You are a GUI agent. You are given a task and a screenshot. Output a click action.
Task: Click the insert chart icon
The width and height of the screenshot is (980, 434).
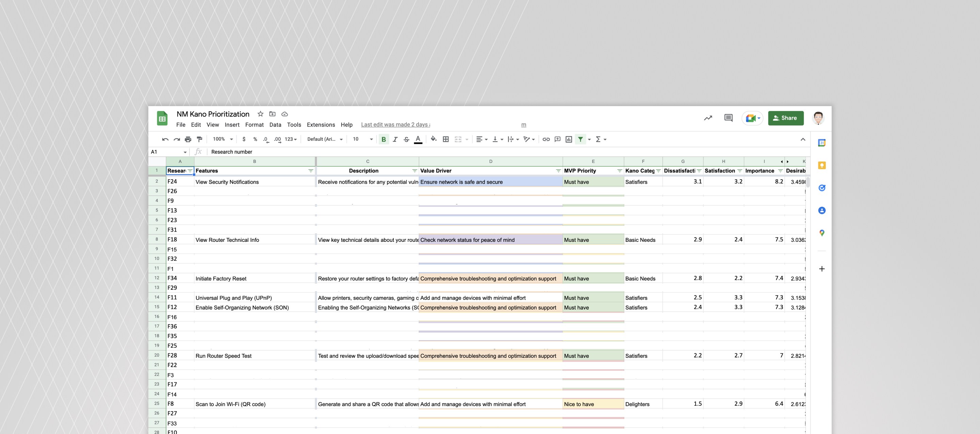(x=569, y=139)
